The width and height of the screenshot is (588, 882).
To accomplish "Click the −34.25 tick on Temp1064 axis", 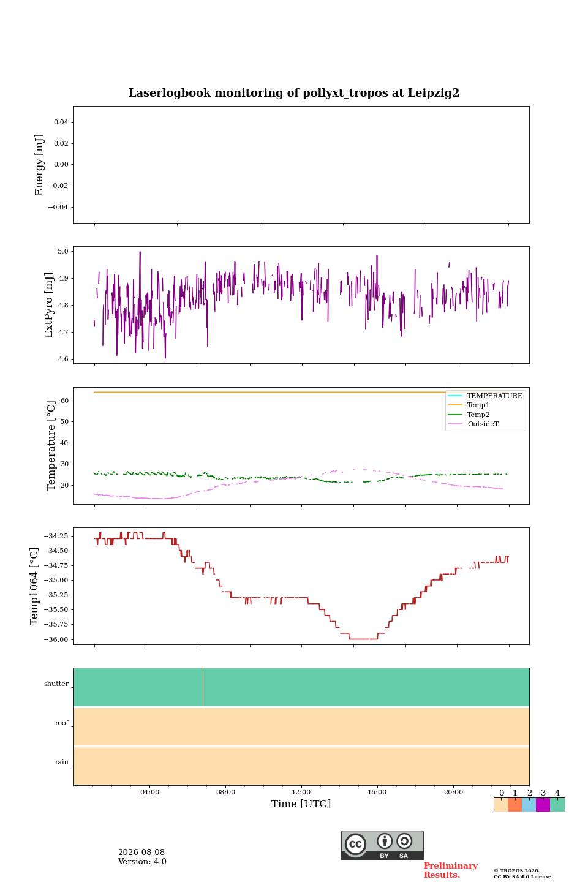I will 56,536.
